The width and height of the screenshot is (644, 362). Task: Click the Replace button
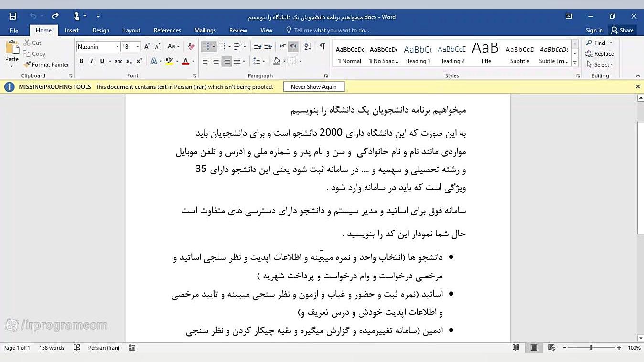pos(600,53)
